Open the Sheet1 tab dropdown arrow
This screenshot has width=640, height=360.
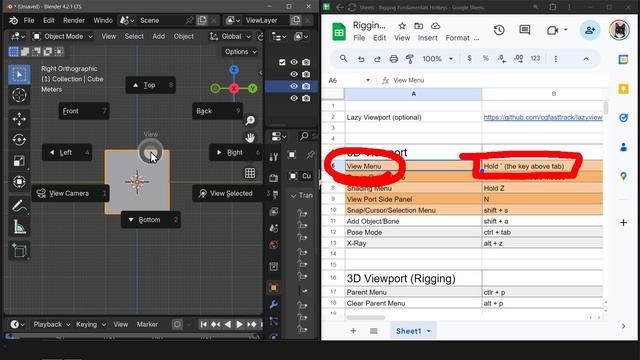point(429,331)
